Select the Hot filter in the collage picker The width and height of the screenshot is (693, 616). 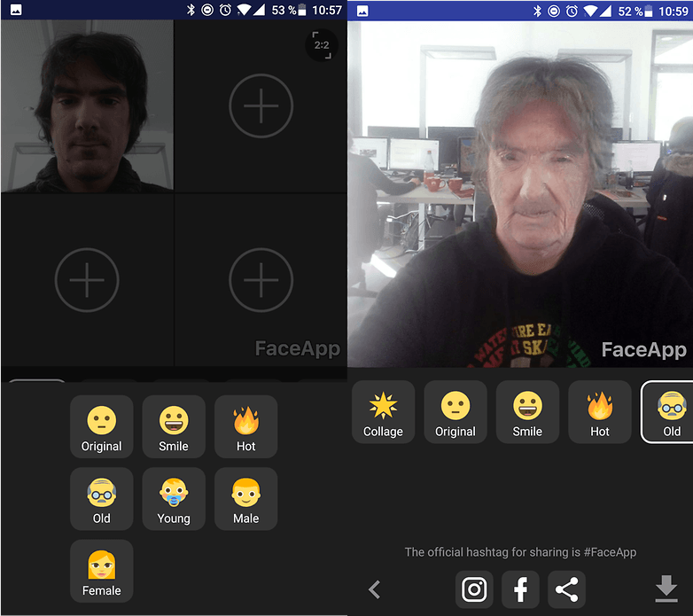(x=245, y=426)
